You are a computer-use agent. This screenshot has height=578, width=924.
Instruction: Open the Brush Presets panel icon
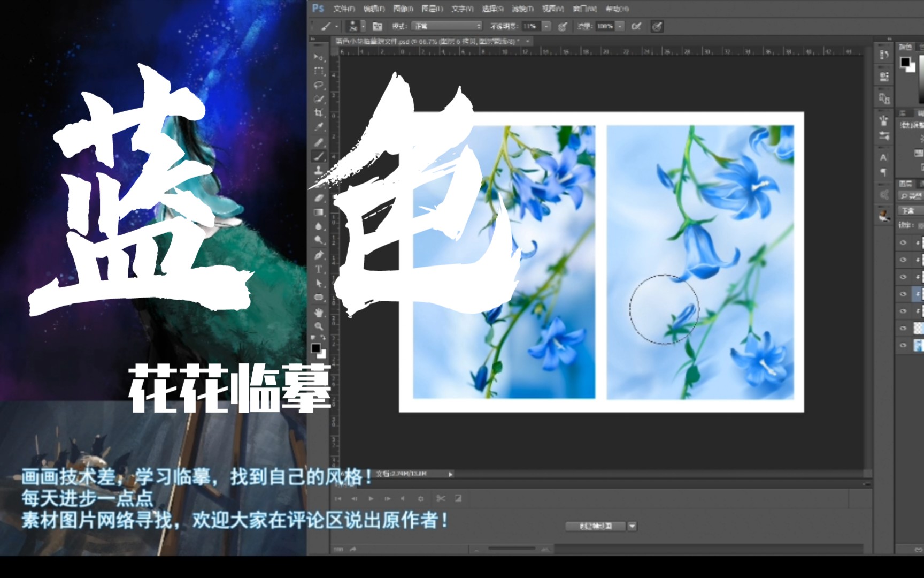click(883, 136)
